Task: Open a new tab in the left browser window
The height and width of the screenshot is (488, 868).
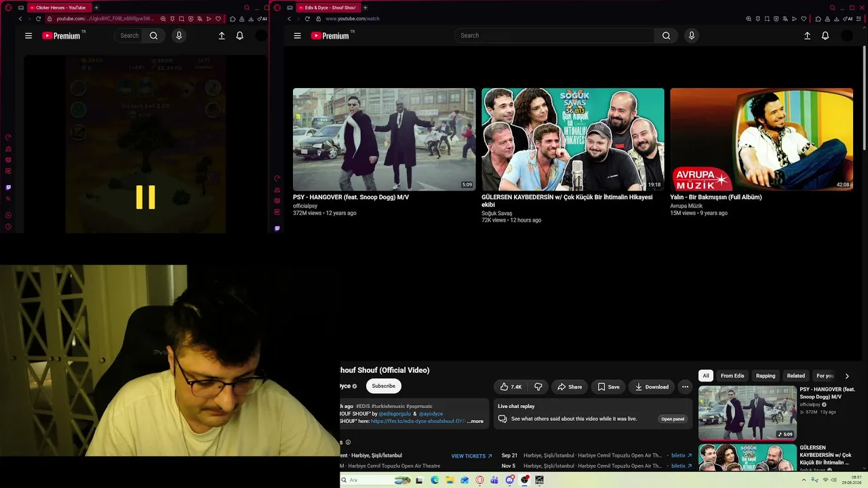Action: [96, 7]
